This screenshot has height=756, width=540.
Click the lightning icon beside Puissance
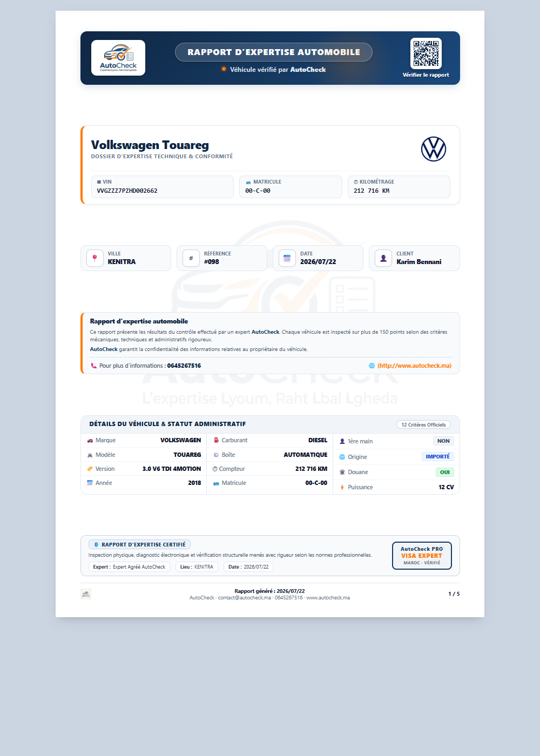(x=342, y=487)
